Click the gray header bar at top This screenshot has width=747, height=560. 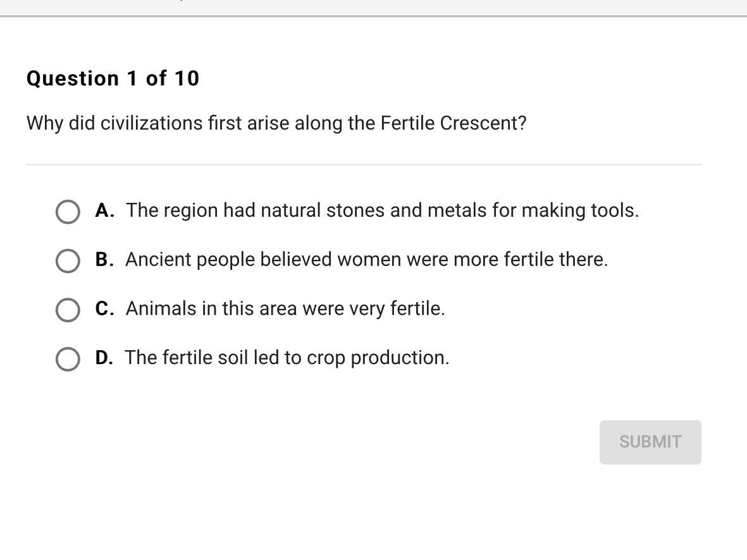pos(373,7)
